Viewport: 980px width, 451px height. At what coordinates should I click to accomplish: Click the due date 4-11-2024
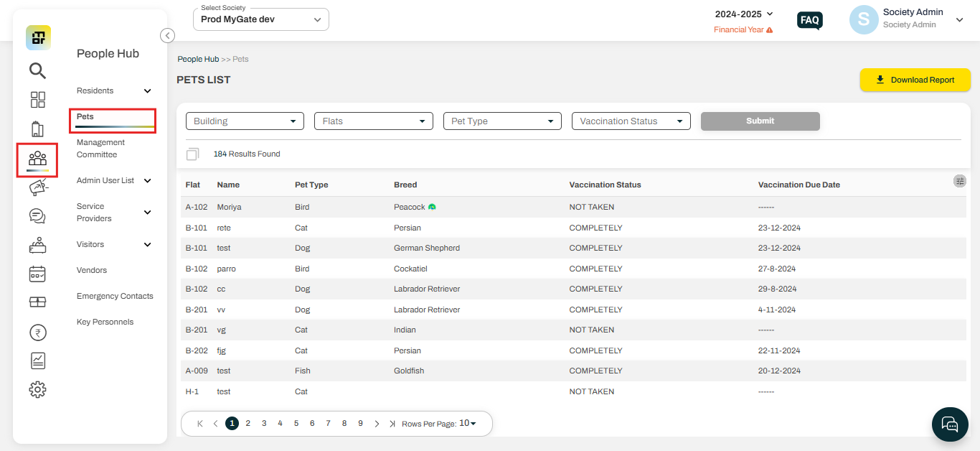pos(778,310)
